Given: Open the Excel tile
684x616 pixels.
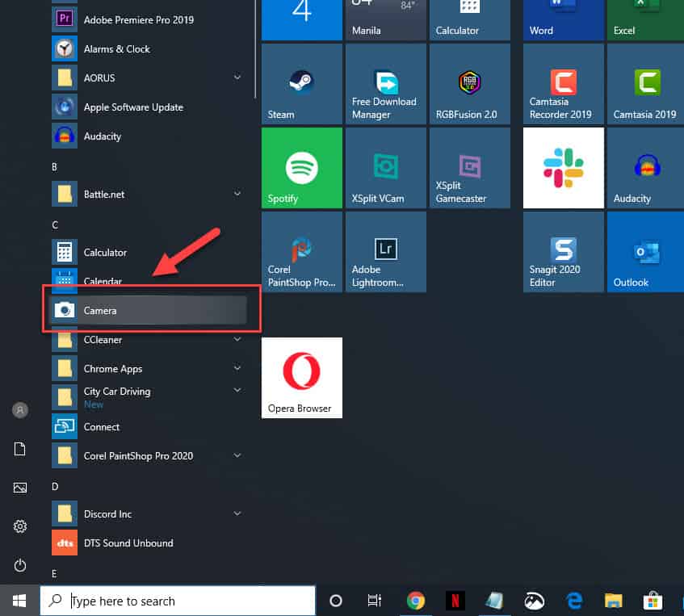Looking at the screenshot, I should pyautogui.click(x=645, y=20).
